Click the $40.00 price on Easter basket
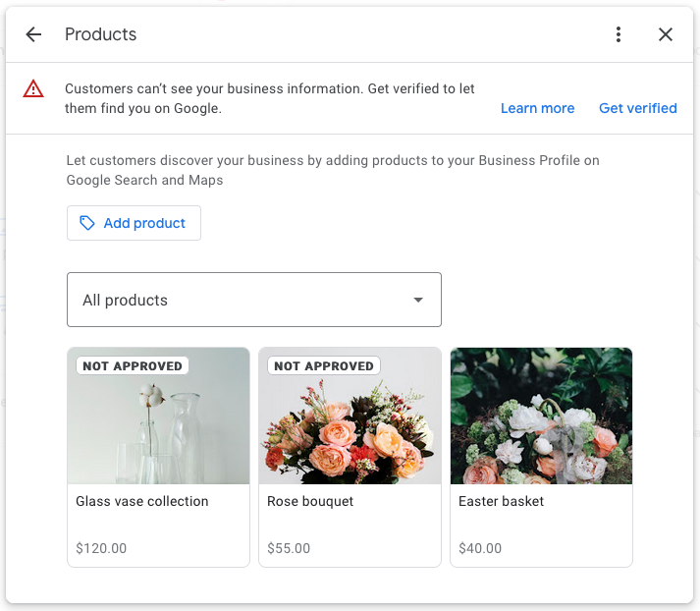 (480, 548)
